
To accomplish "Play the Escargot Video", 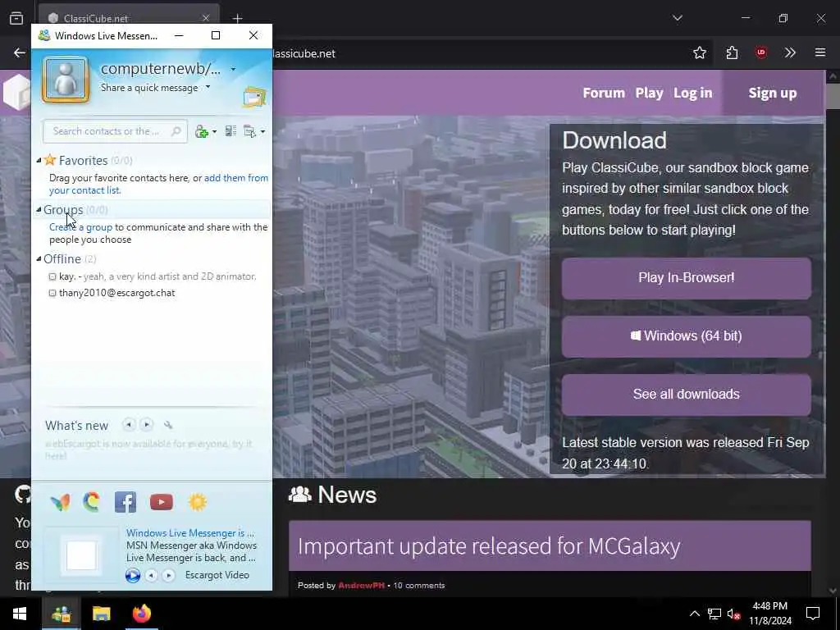I will pyautogui.click(x=133, y=575).
